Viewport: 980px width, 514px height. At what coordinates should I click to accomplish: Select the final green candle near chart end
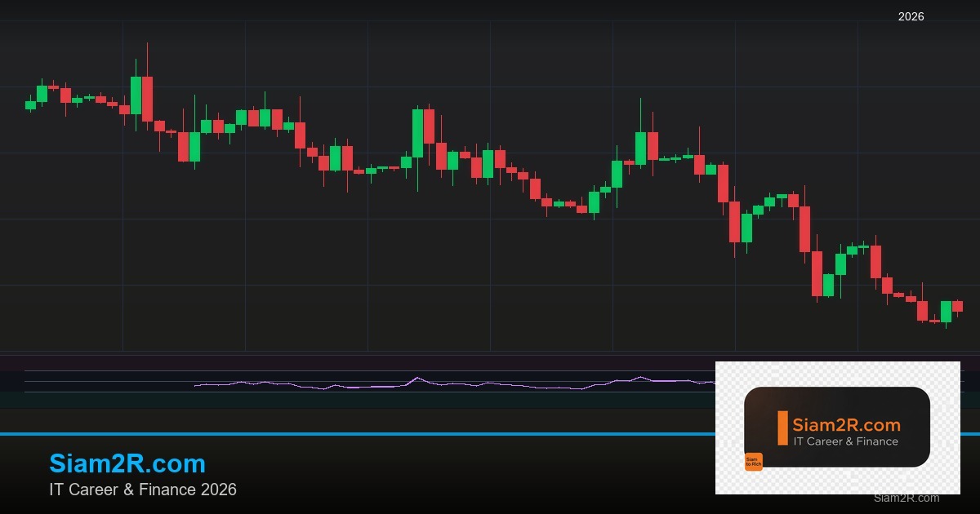tap(946, 312)
